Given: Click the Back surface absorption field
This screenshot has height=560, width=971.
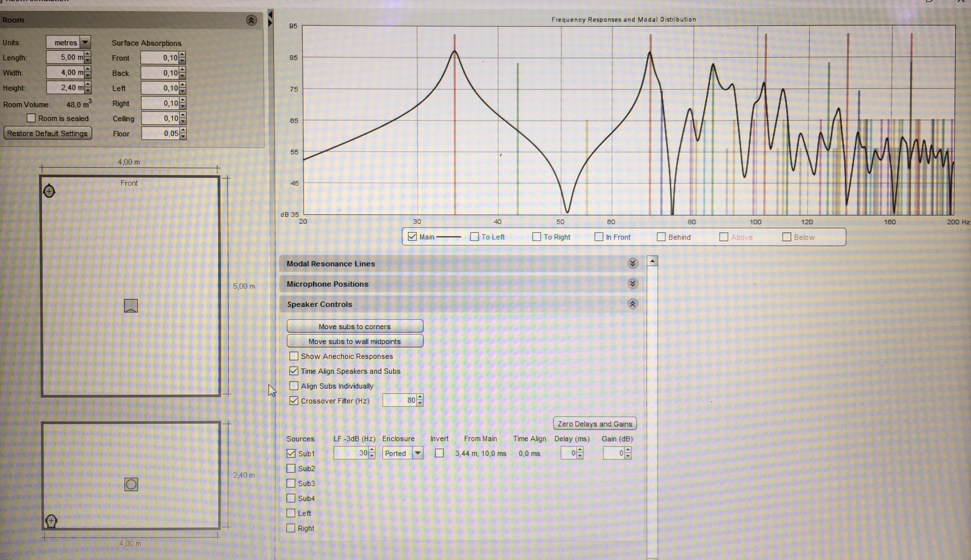Looking at the screenshot, I should click(160, 73).
